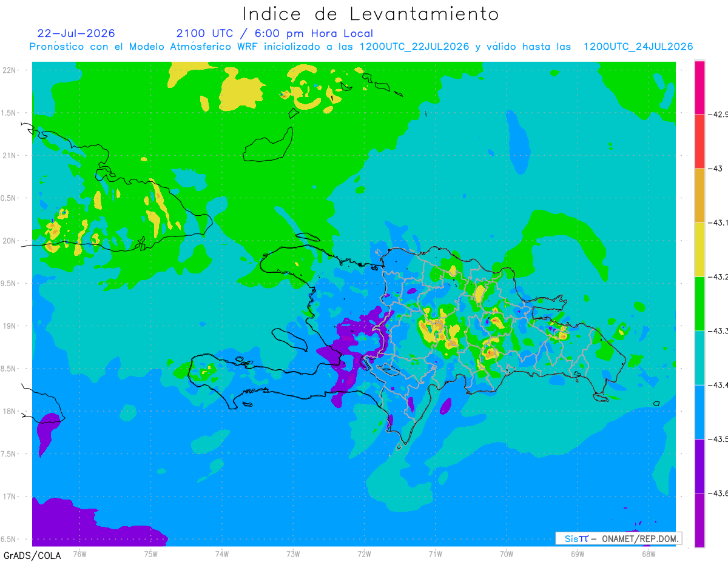The image size is (728, 562).
Task: Click the '76W' longitude label
Action: (80, 554)
